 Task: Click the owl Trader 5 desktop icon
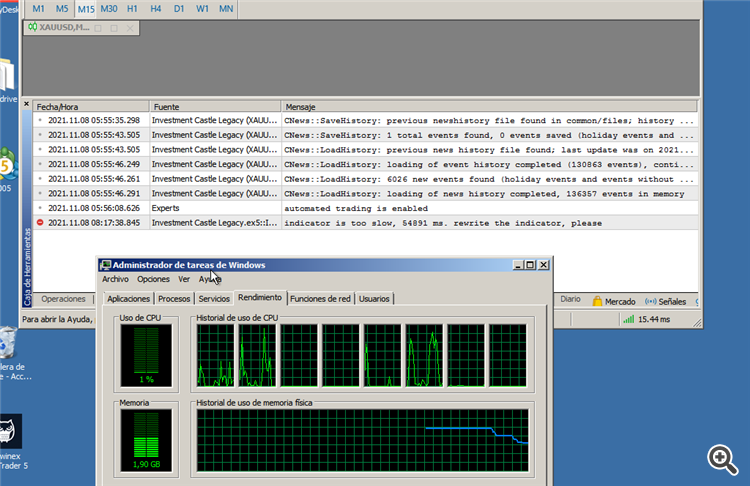[10, 431]
